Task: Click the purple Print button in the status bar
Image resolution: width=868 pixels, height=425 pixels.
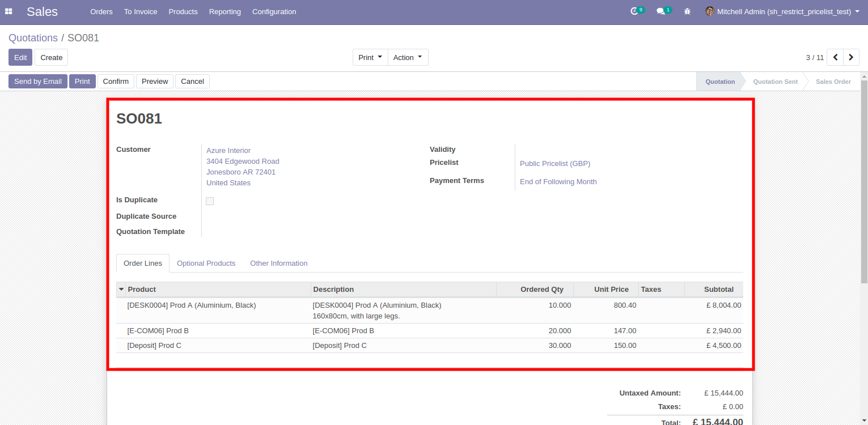Action: 82,81
